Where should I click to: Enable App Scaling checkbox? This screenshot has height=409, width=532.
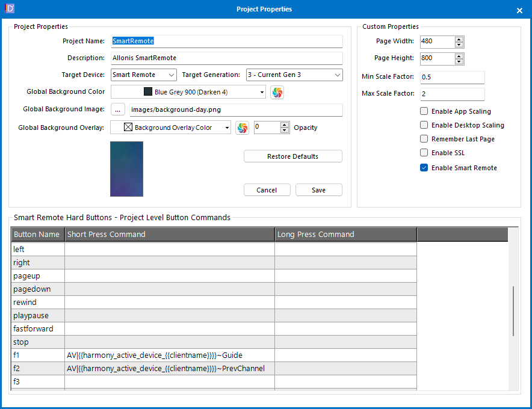[x=424, y=111]
